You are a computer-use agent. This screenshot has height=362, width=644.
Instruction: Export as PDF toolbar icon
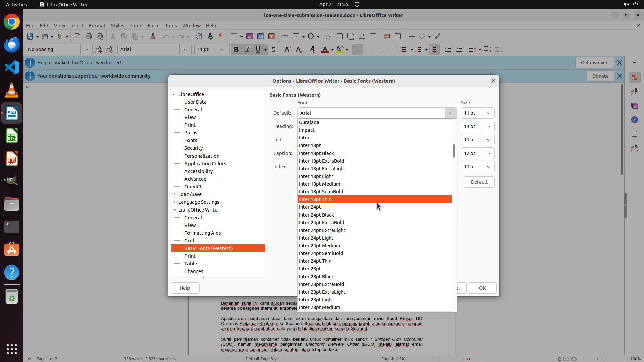pos(77,36)
